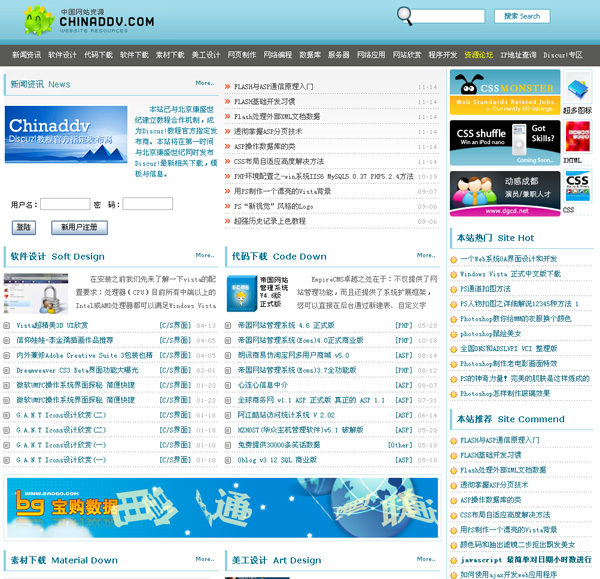Click 超多图标 caption under book icon

pyautogui.click(x=577, y=111)
